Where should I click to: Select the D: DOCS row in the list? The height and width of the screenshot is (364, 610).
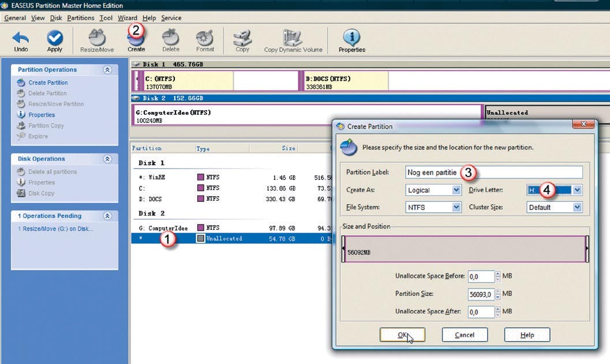pyautogui.click(x=231, y=198)
